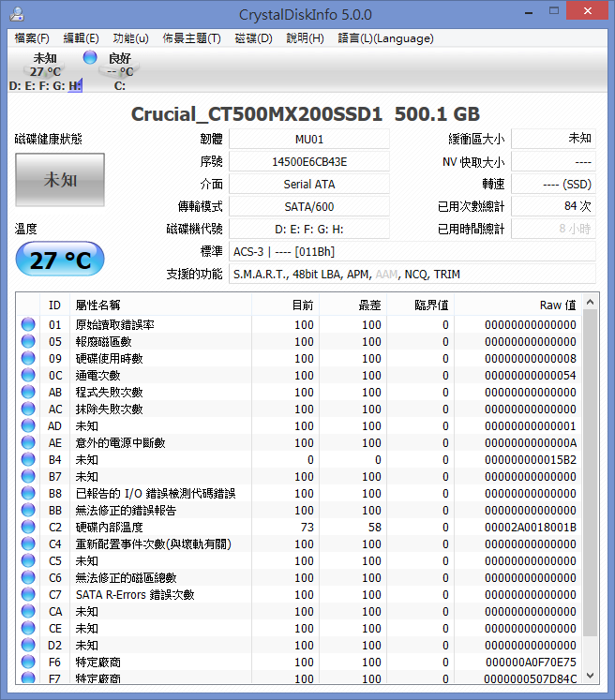This screenshot has width=615, height=700.
Task: Click status orb for attribute B8 row
Action: [x=28, y=493]
